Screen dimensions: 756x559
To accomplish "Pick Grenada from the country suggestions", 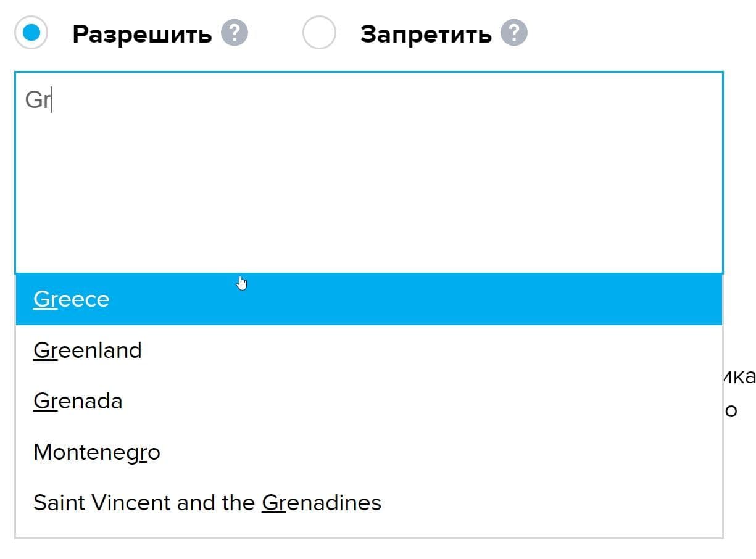I will pyautogui.click(x=78, y=401).
